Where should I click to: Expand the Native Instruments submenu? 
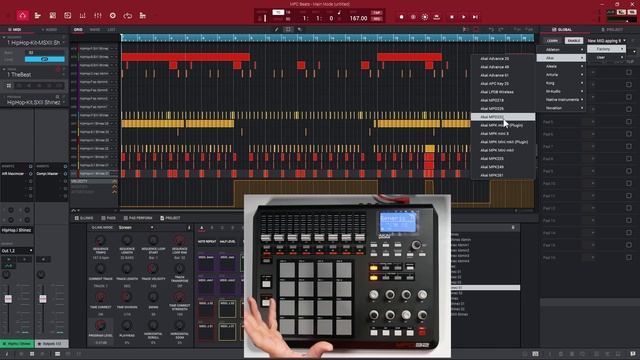tap(561, 100)
